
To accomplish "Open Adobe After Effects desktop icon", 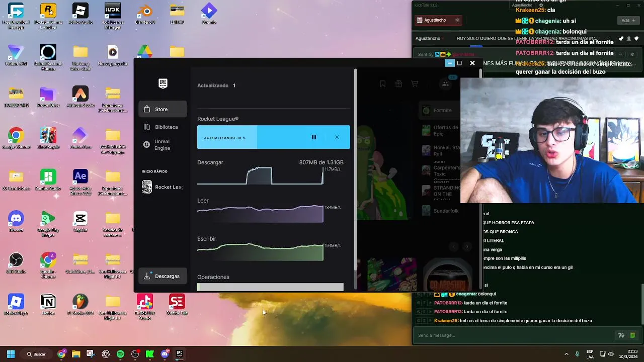I will click(x=80, y=182).
